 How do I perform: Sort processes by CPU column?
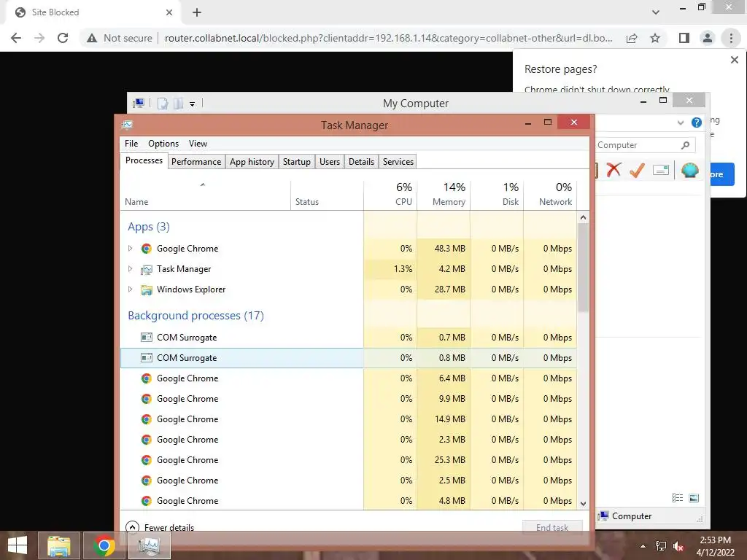tap(390, 195)
